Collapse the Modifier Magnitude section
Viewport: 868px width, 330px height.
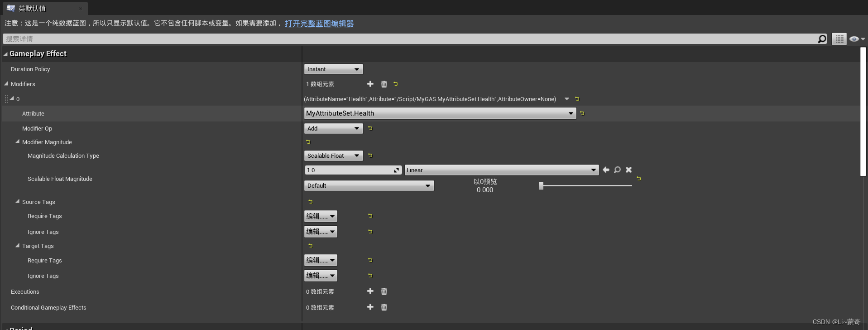18,141
